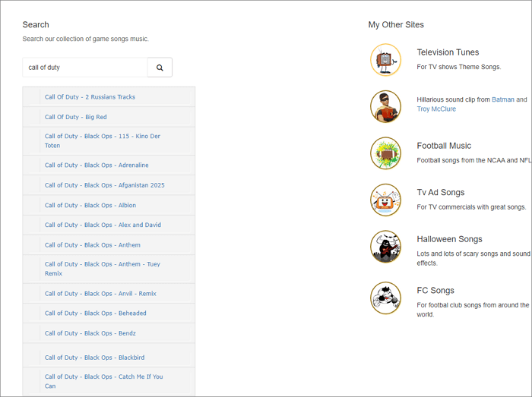Open Black Ops - Blackbird song

[94, 358]
